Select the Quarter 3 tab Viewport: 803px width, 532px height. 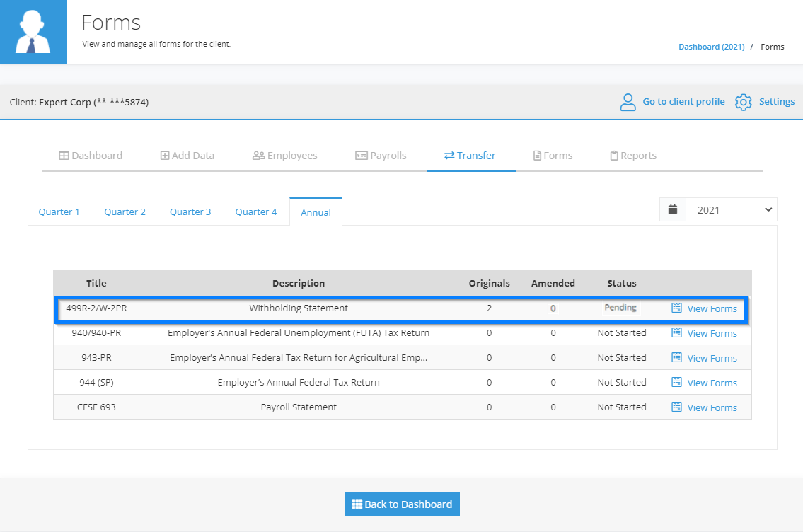click(x=190, y=212)
